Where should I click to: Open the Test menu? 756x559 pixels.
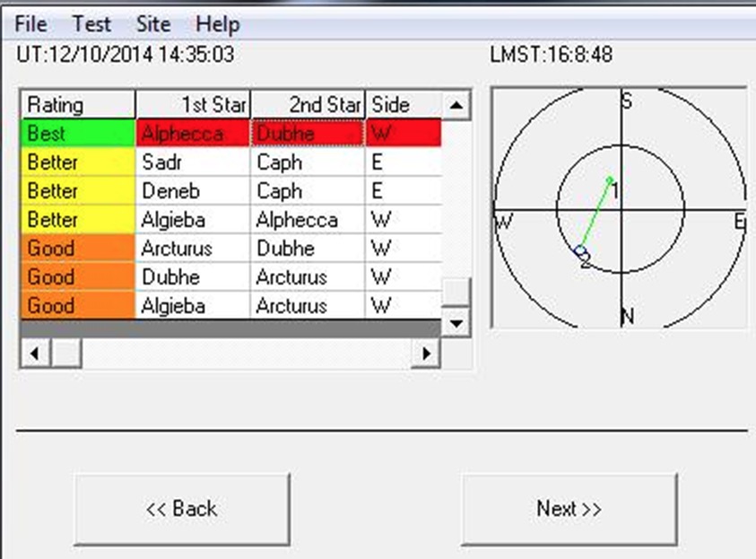[x=91, y=23]
